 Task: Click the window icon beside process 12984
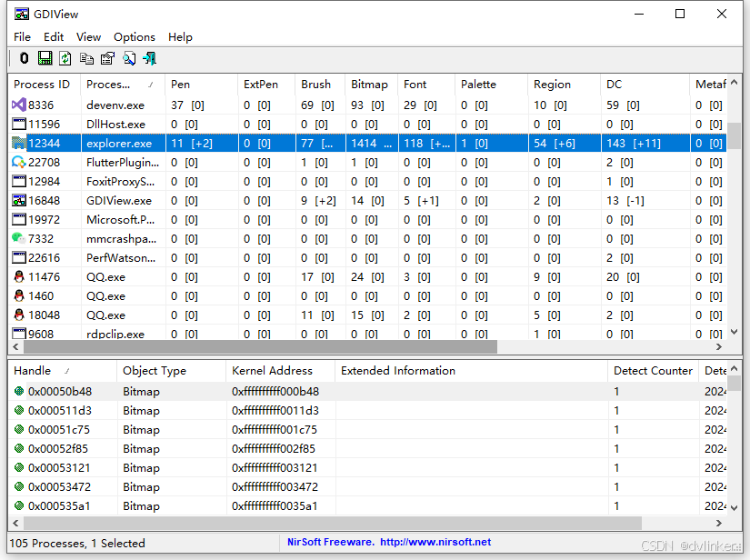(19, 181)
